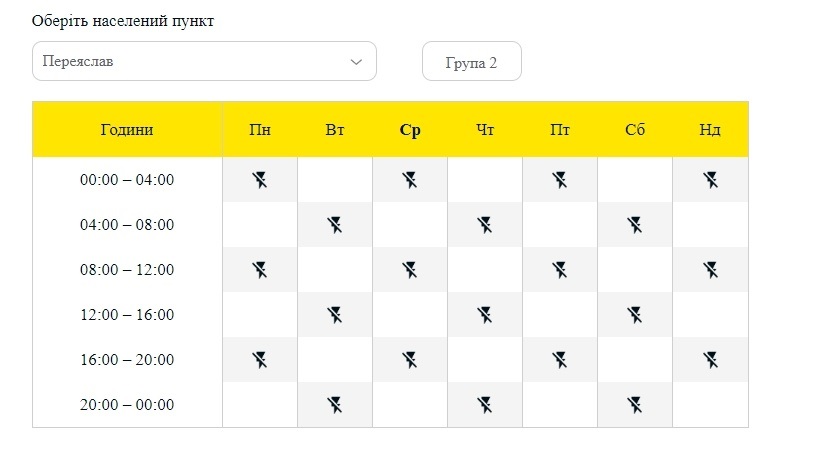Open the Переяслав locality dropdown
This screenshot has width=822, height=458.
[204, 61]
